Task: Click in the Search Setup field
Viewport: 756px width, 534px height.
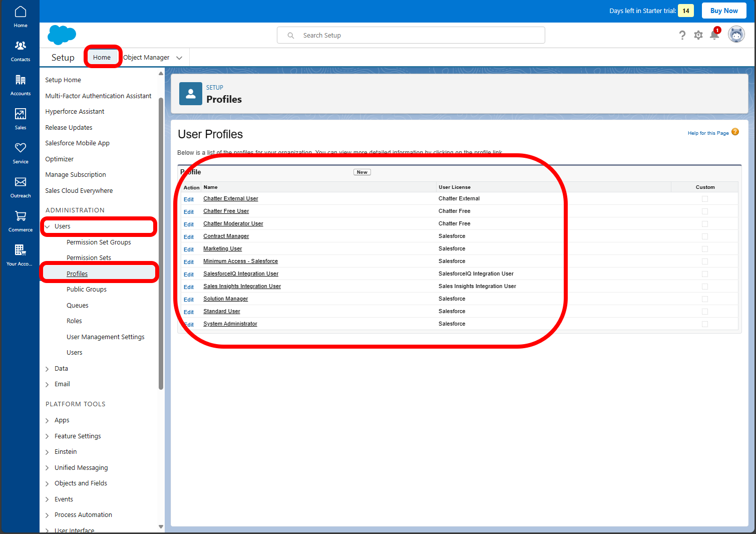Action: click(x=411, y=35)
